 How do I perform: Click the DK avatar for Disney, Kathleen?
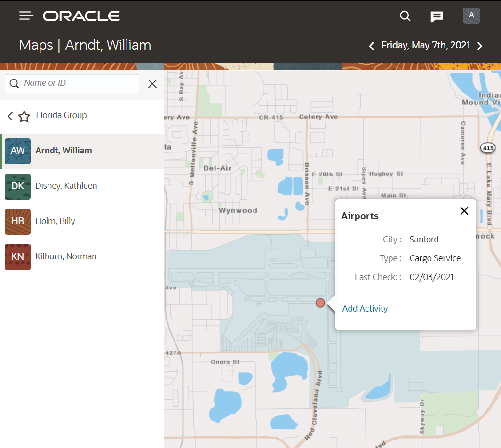(17, 186)
